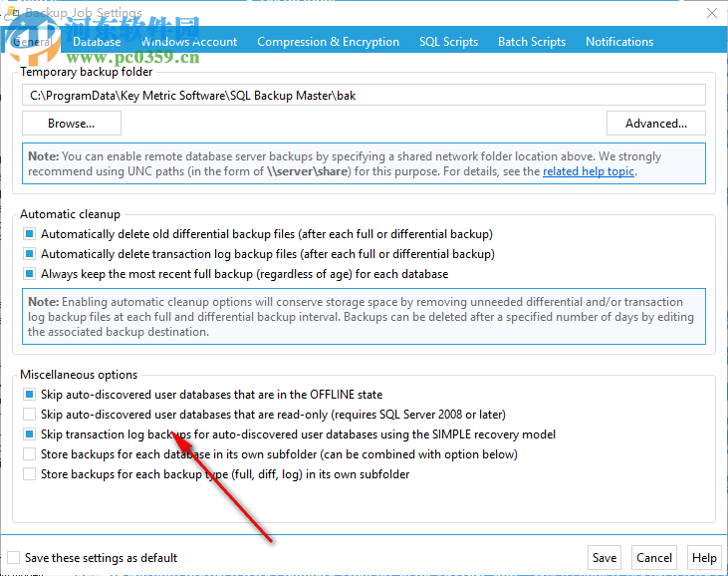
Task: Go to the SQL Scripts tab
Action: 448,42
